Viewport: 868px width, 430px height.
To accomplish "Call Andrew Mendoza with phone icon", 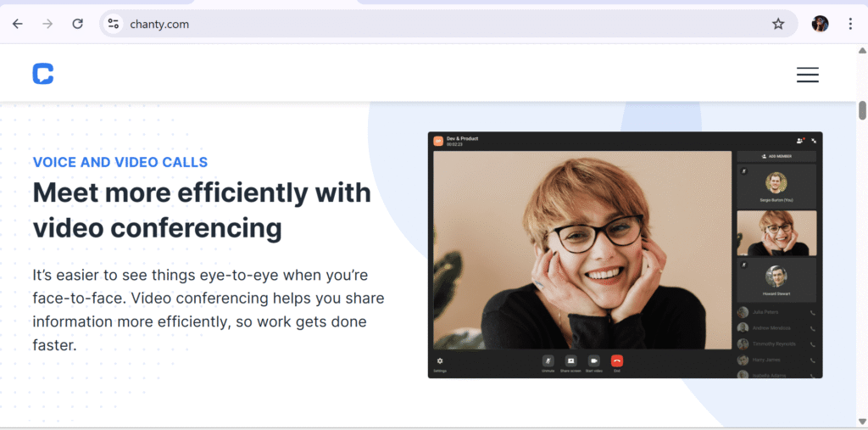I will coord(812,328).
